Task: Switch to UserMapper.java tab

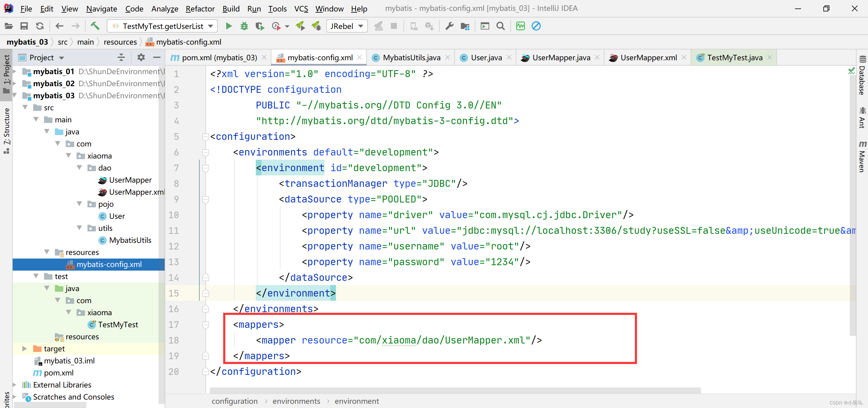Action: click(x=561, y=58)
